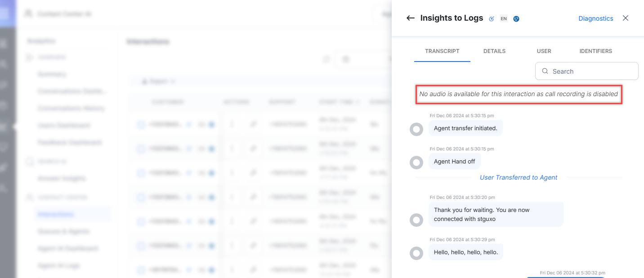Switch to the Details tab
The width and height of the screenshot is (644, 278).
pos(494,51)
